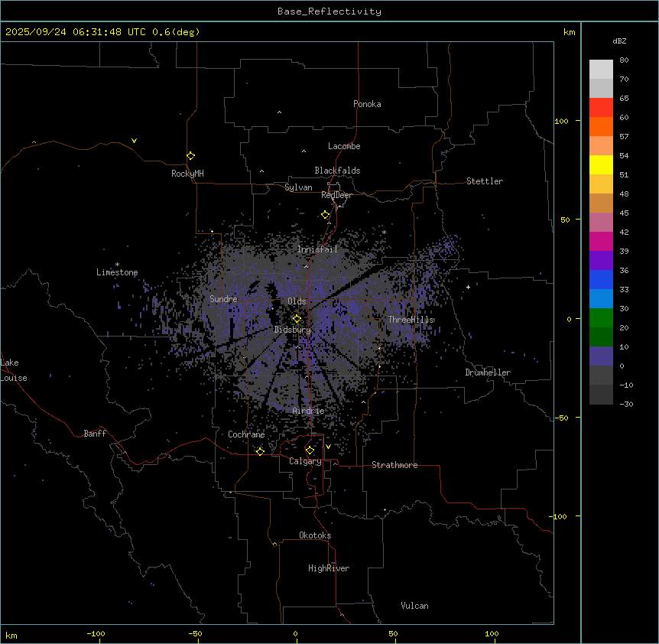Click the Banff location label
The width and height of the screenshot is (659, 644).
pyautogui.click(x=95, y=434)
